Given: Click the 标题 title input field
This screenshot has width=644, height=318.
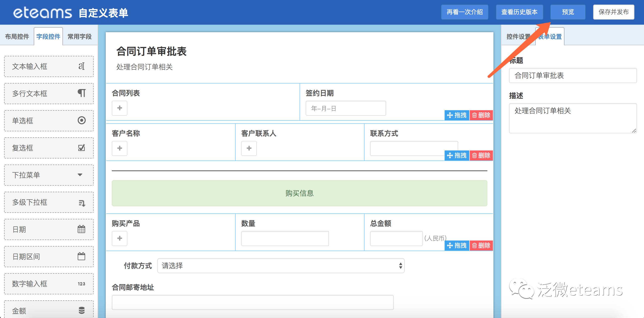Looking at the screenshot, I should [x=573, y=75].
